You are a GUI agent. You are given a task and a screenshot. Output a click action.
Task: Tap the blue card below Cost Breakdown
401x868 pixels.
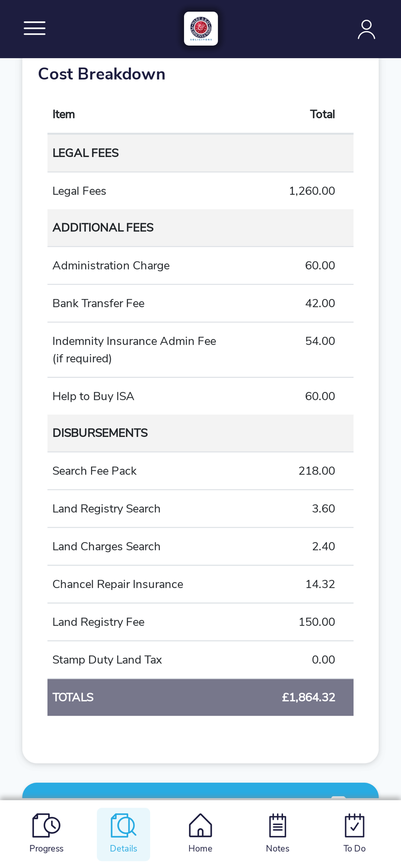[200, 791]
